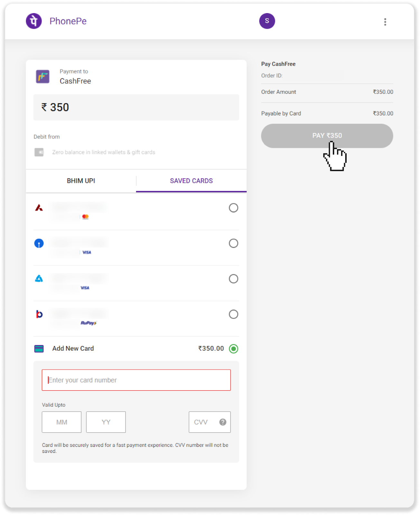This screenshot has width=420, height=515.
Task: Click the Enter your card number field
Action: [x=136, y=380]
